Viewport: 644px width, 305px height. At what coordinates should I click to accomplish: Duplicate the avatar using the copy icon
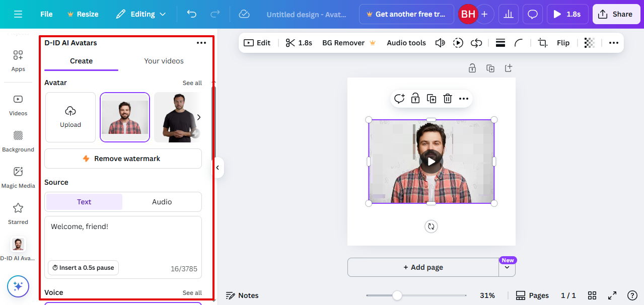coord(431,98)
